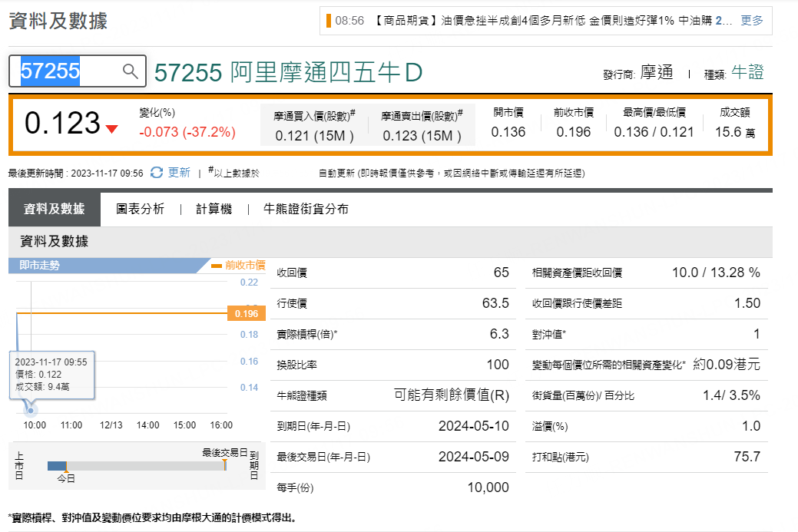Click the orange news ticker marker

(x=328, y=21)
